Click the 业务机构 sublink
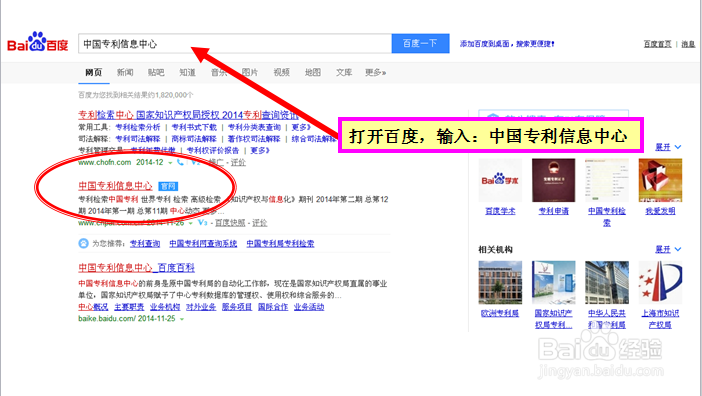The image size is (702, 396). 165,307
